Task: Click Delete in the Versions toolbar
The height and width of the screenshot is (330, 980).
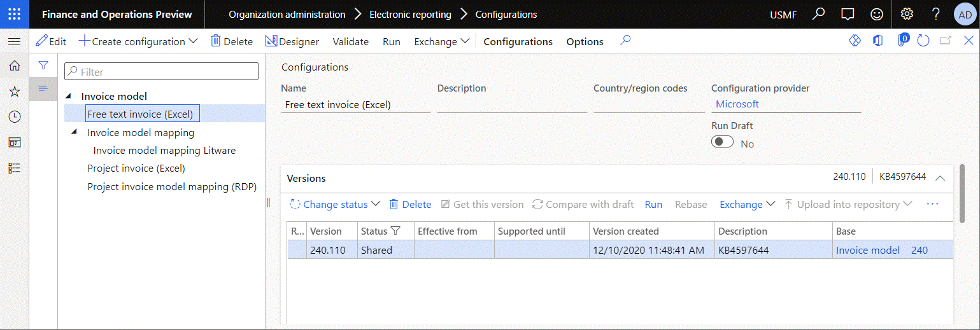Action: coord(410,204)
